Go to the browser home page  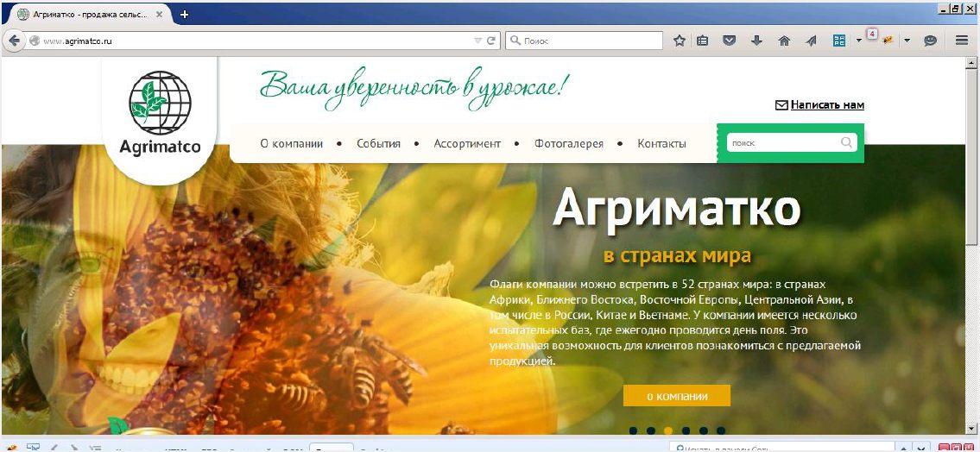pyautogui.click(x=784, y=41)
